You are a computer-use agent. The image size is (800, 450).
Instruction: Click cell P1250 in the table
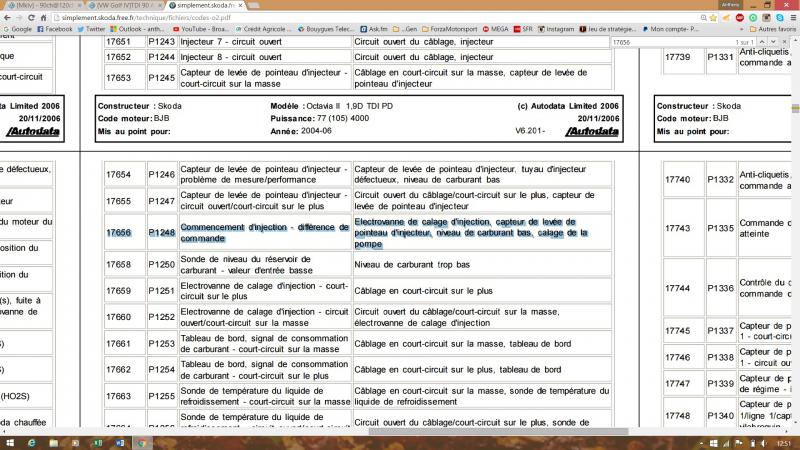coord(162,264)
